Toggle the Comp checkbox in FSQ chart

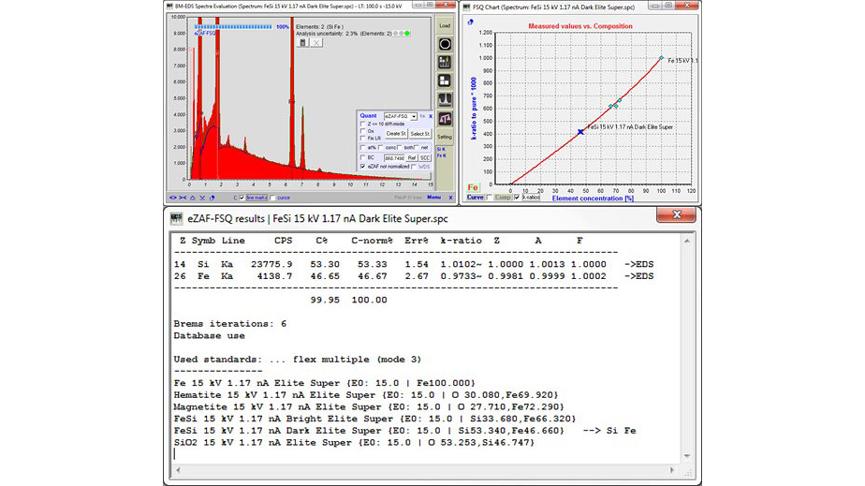[490, 197]
